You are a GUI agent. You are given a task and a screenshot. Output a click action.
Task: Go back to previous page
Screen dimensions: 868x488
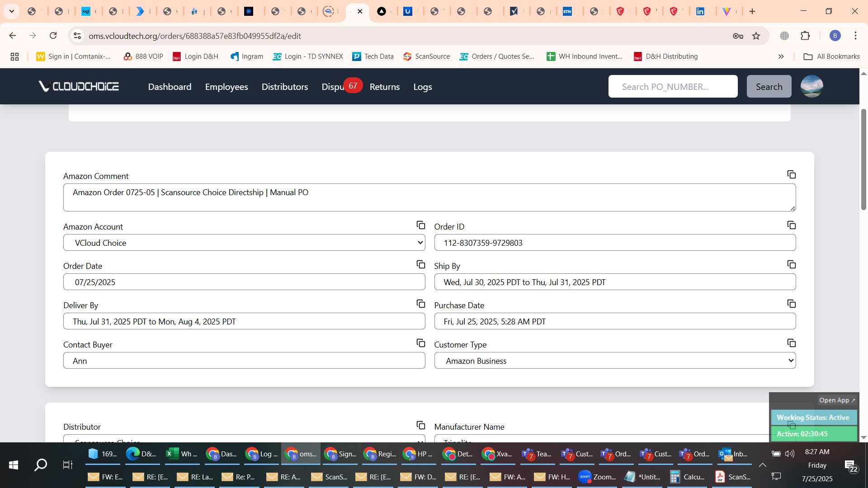point(13,36)
